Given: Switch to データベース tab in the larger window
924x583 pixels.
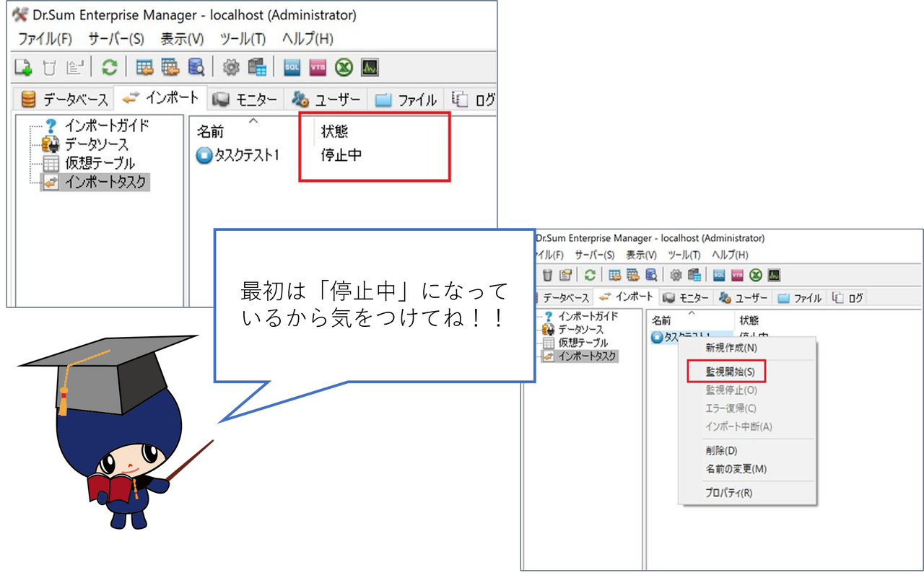Looking at the screenshot, I should pos(64,100).
